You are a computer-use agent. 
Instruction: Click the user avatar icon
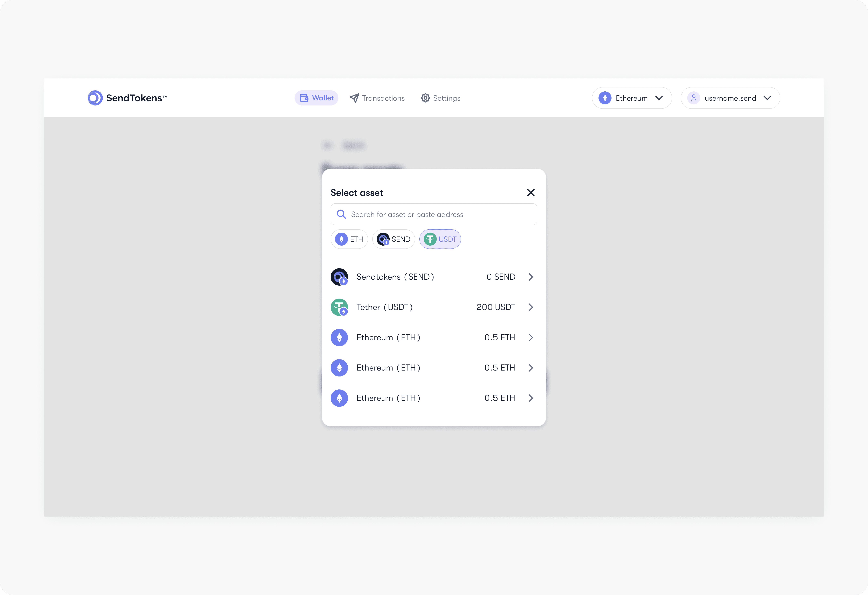pyautogui.click(x=693, y=98)
